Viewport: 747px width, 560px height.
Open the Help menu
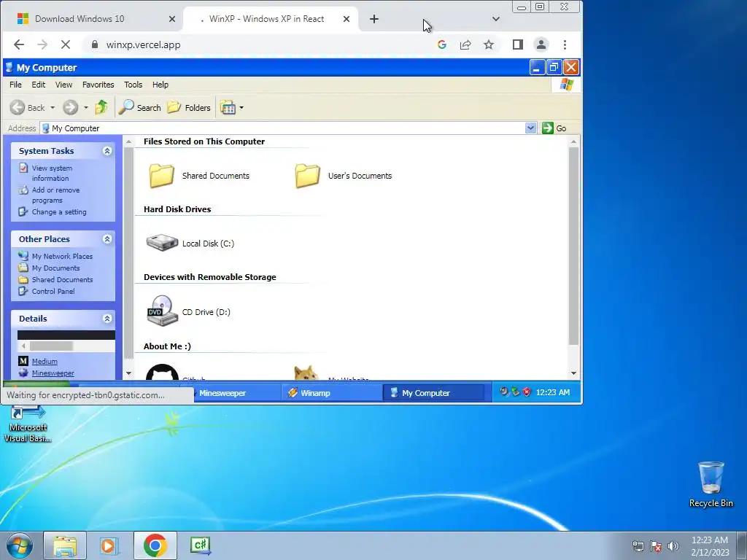pyautogui.click(x=160, y=85)
